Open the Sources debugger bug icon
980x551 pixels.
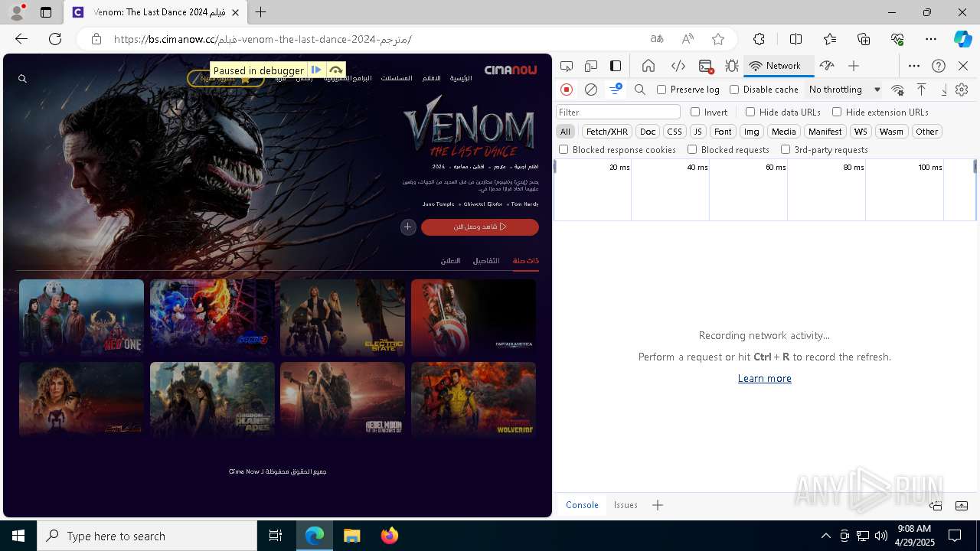tap(732, 66)
